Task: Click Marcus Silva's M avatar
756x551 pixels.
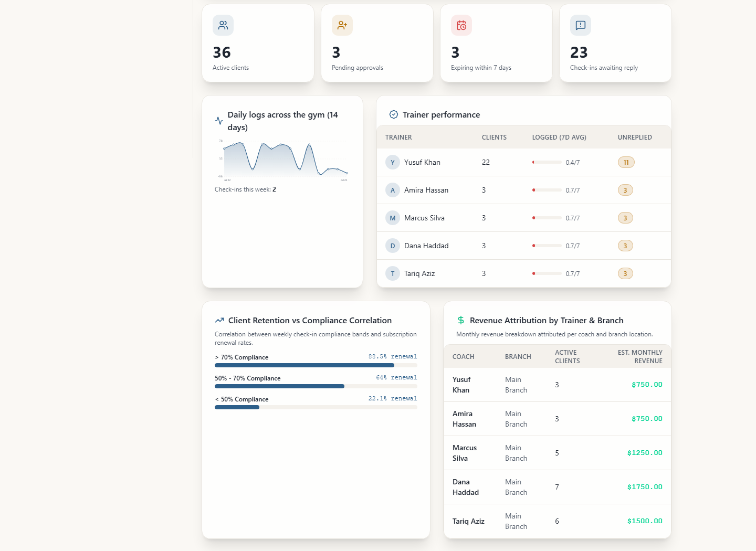Action: [x=393, y=218]
